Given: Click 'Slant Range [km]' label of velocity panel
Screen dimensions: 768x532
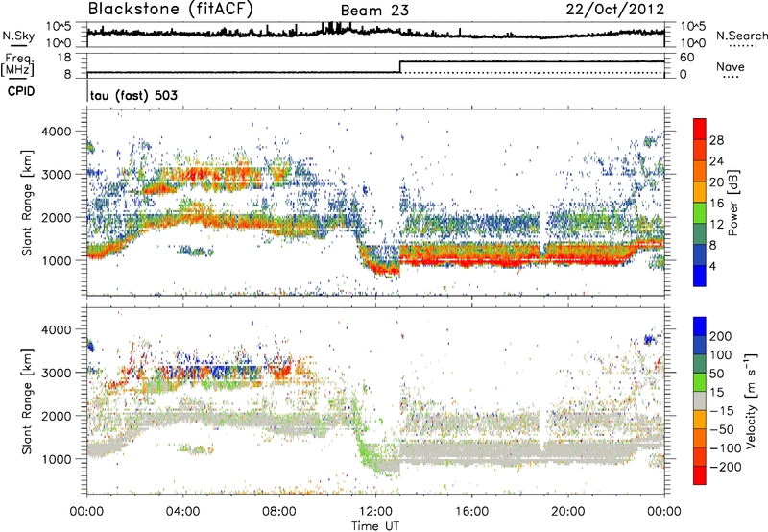Looking at the screenshot, I should (x=27, y=401).
